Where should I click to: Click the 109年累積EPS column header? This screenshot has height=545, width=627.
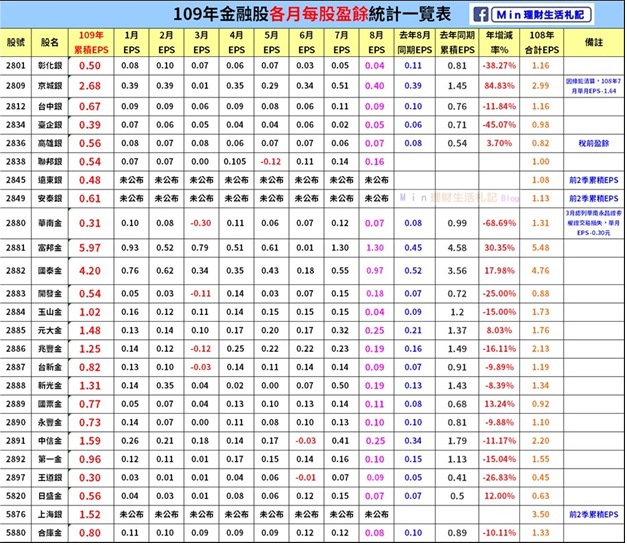[x=89, y=42]
